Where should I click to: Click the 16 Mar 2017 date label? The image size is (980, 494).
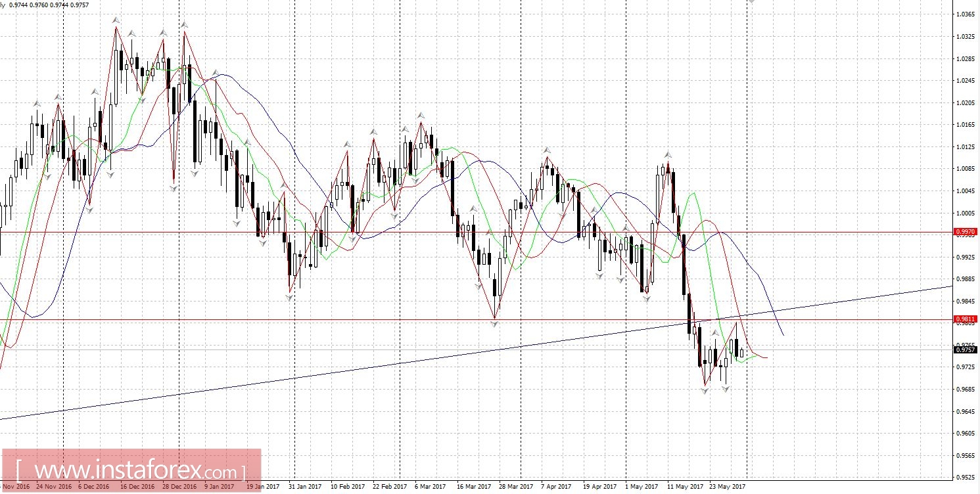(474, 487)
